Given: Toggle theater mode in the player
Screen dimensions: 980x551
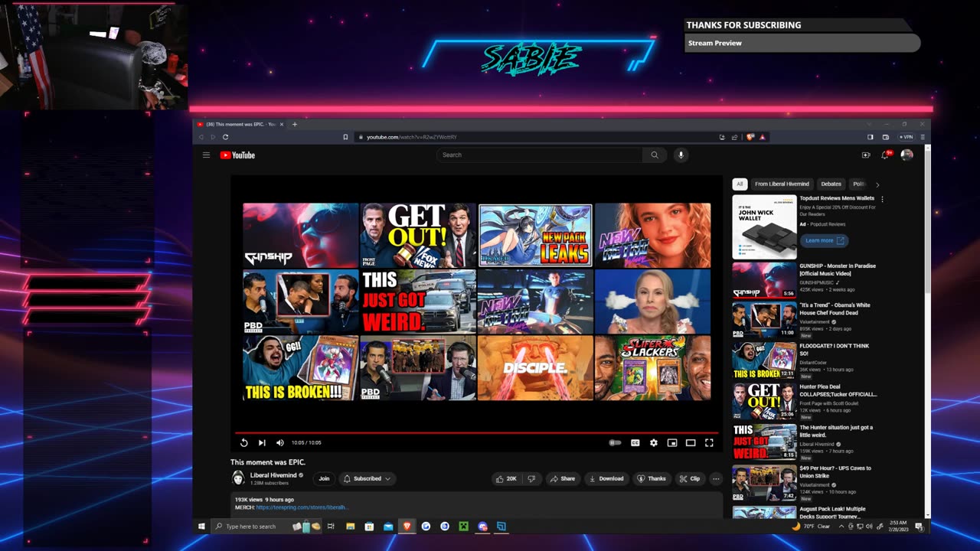Looking at the screenshot, I should [691, 442].
